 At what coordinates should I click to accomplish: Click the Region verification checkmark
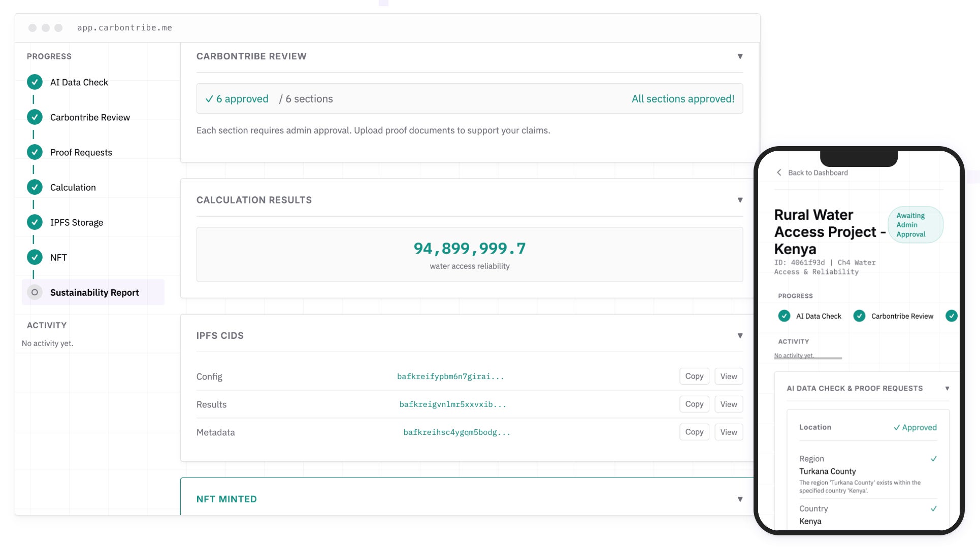tap(933, 459)
